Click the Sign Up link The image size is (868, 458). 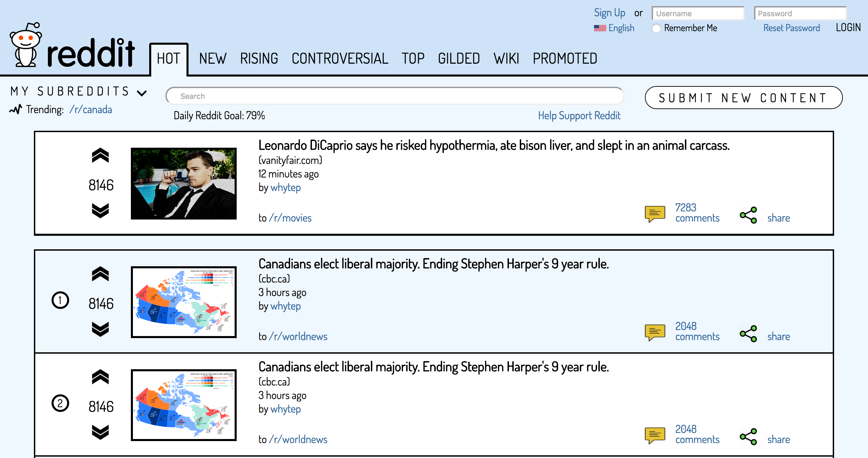click(x=609, y=13)
